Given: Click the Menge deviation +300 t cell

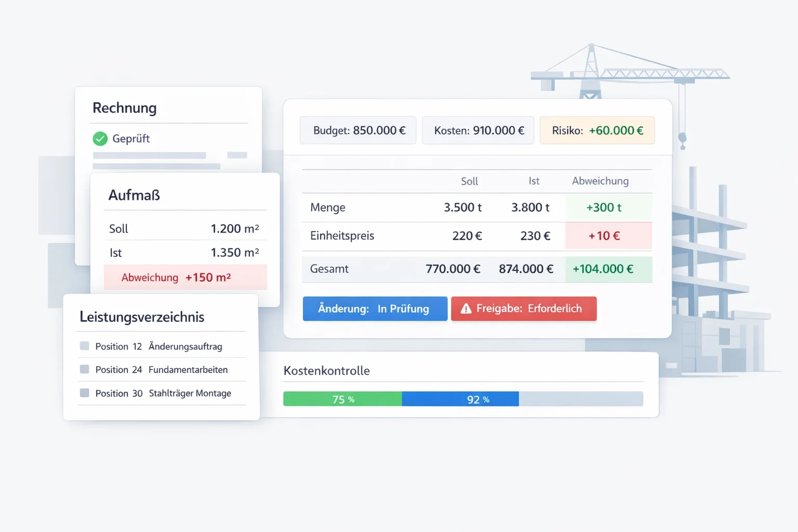Looking at the screenshot, I should (608, 208).
